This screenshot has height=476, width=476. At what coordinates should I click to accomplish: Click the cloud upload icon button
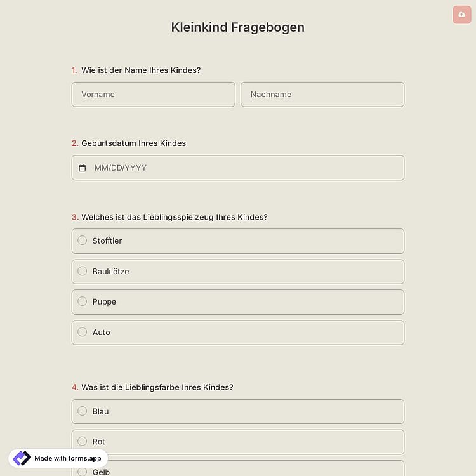(x=462, y=15)
